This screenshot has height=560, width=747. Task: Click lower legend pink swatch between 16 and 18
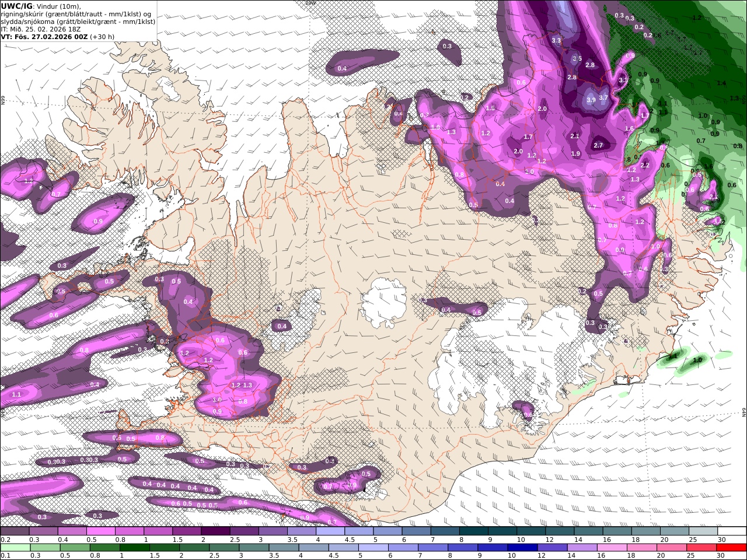pos(612,548)
